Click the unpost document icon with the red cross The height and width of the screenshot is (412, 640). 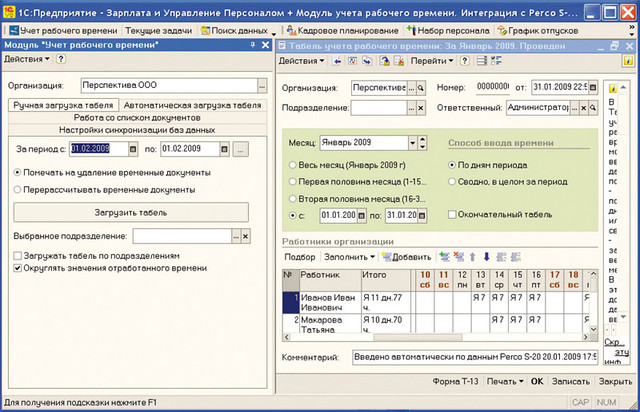tap(399, 61)
